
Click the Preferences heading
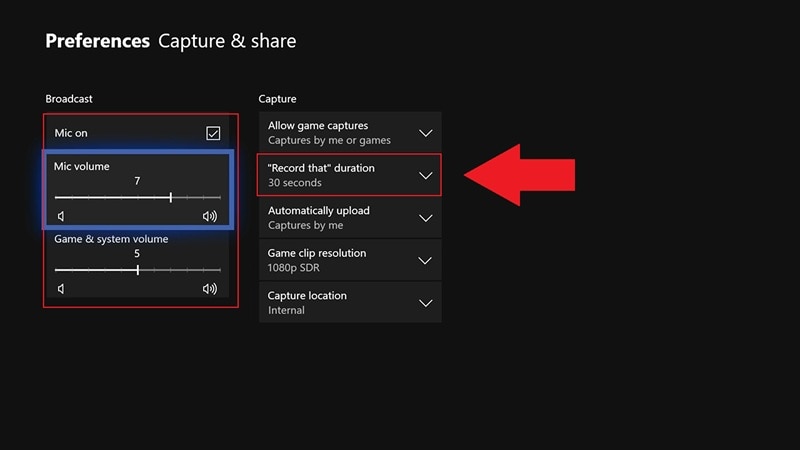97,41
